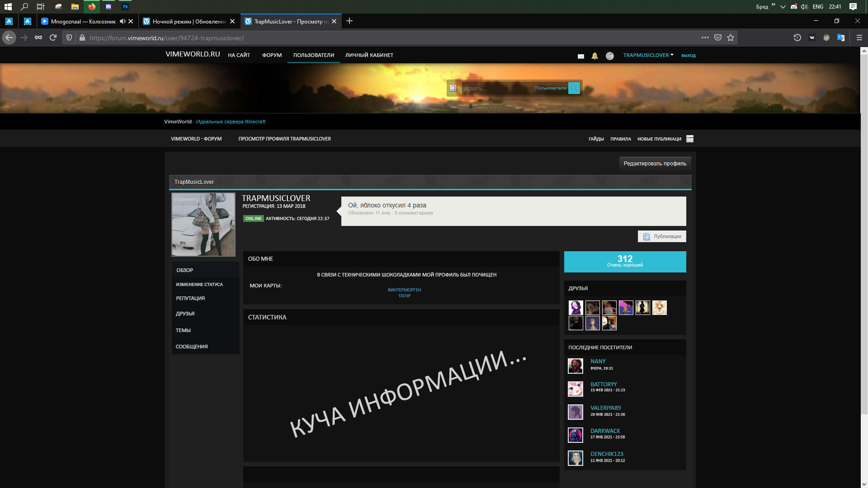Open the round moon avatar icon in header
868x488 pixels.
[610, 56]
